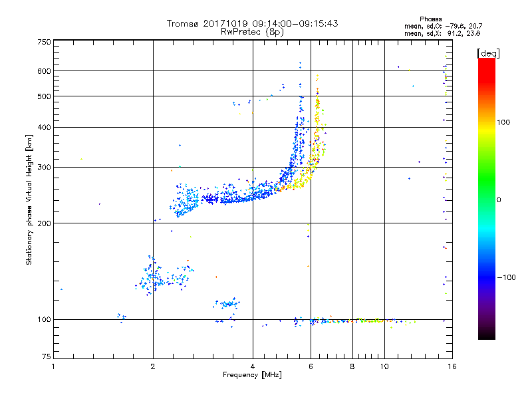
Task: Click the x-axis label "2"
Action: click(x=153, y=366)
